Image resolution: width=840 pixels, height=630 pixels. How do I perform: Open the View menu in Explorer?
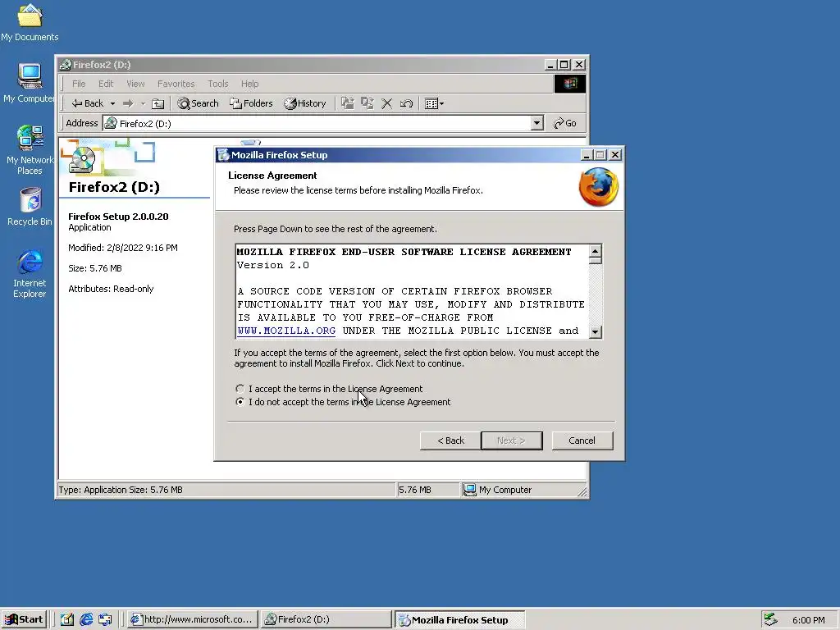point(135,84)
